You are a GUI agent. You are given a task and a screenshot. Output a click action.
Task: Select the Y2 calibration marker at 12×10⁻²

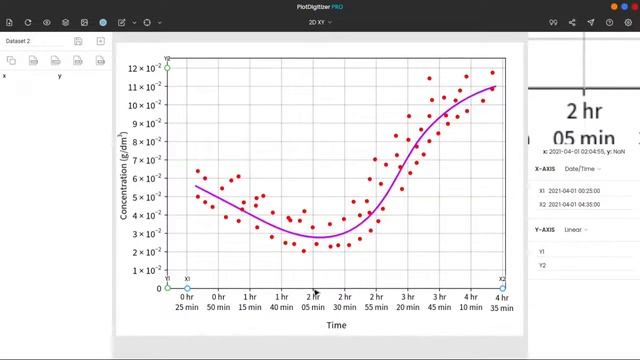(167, 68)
